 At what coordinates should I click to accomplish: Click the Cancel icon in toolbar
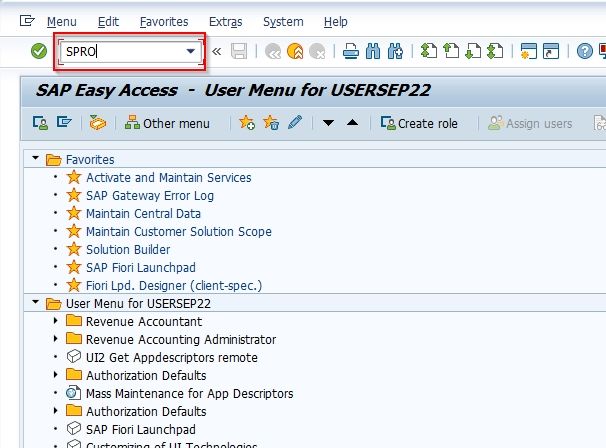click(317, 51)
